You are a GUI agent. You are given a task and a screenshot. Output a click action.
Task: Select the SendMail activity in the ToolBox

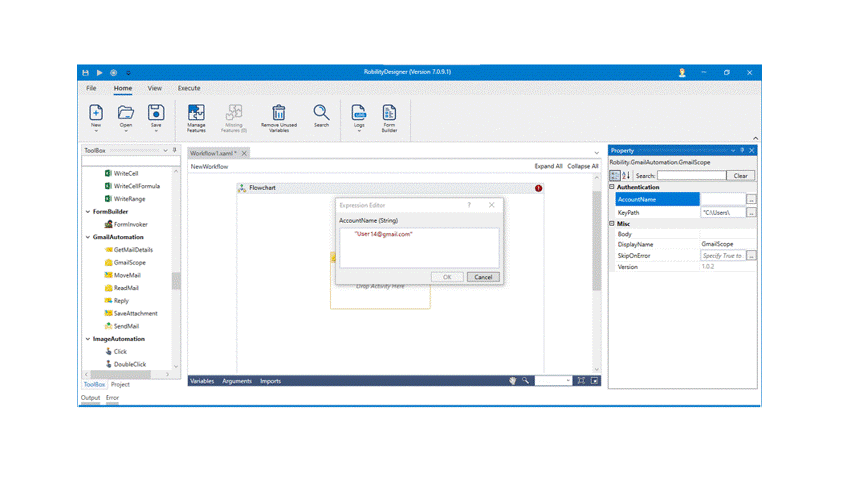125,326
